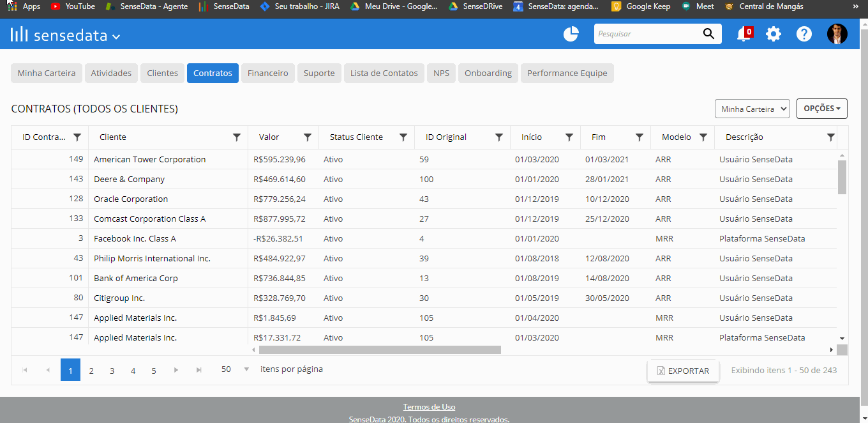This screenshot has height=423, width=868.
Task: Filter the Valor column
Action: point(307,137)
